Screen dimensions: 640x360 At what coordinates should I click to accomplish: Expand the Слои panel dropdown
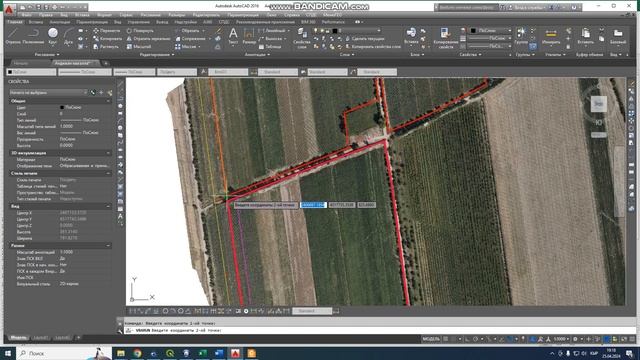[347, 54]
